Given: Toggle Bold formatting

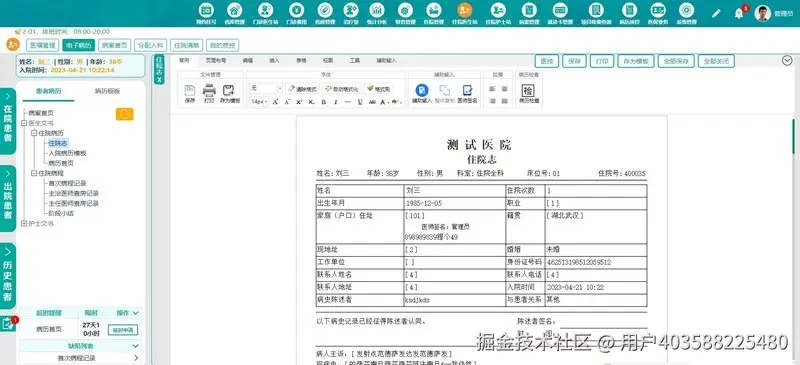Looking at the screenshot, I should click(x=323, y=102).
